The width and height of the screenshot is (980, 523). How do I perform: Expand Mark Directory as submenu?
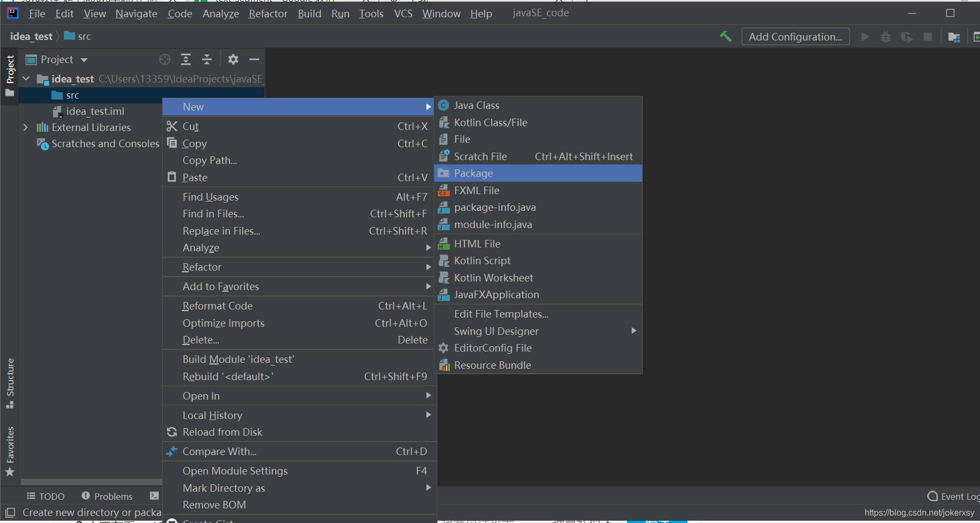pos(298,488)
